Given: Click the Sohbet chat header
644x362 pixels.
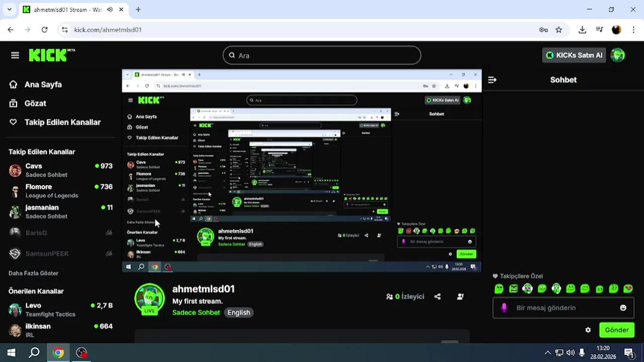Looking at the screenshot, I should (563, 80).
